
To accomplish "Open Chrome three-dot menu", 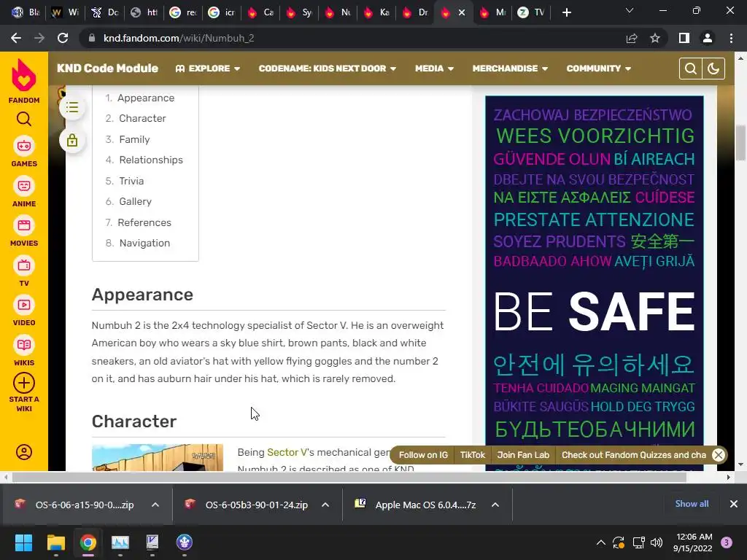I will 731,38.
